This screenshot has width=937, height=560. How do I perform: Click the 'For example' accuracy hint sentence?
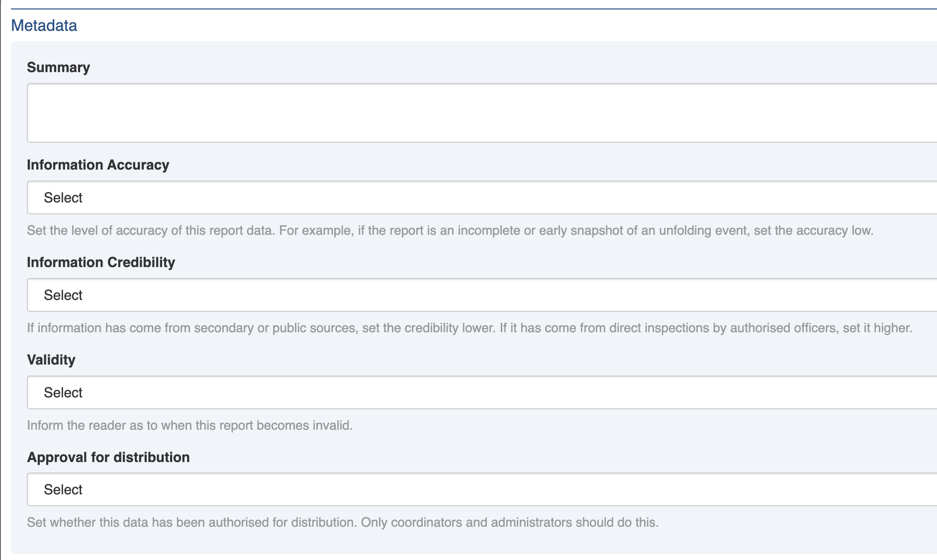click(576, 231)
